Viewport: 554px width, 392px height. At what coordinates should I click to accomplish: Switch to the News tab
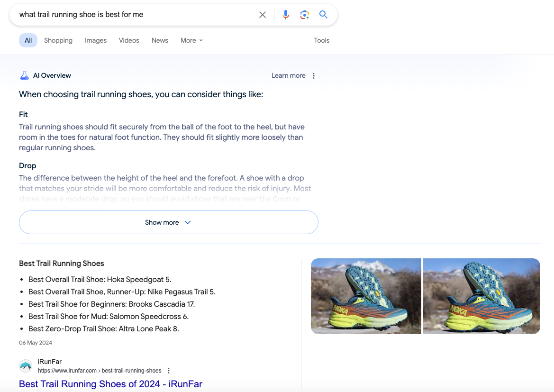coord(160,40)
